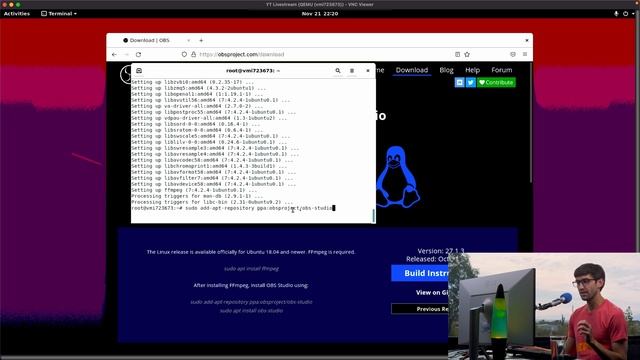Click the microphone indicator in the top bar
Viewport: 640px width, 360px height.
616,13
